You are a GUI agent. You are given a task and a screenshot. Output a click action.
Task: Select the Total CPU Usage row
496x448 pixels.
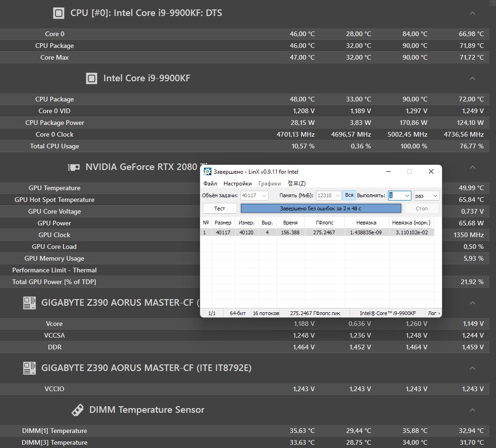[x=245, y=147]
